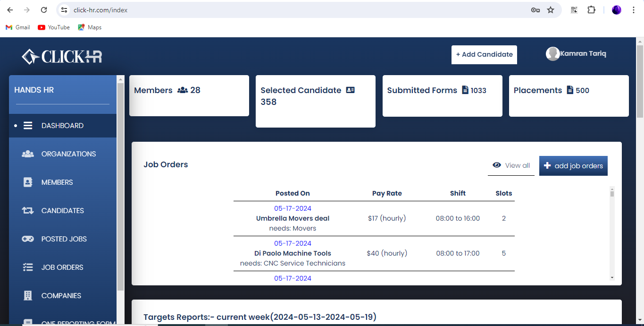Click the Members contact-card icon
The image size is (644, 326).
28,182
